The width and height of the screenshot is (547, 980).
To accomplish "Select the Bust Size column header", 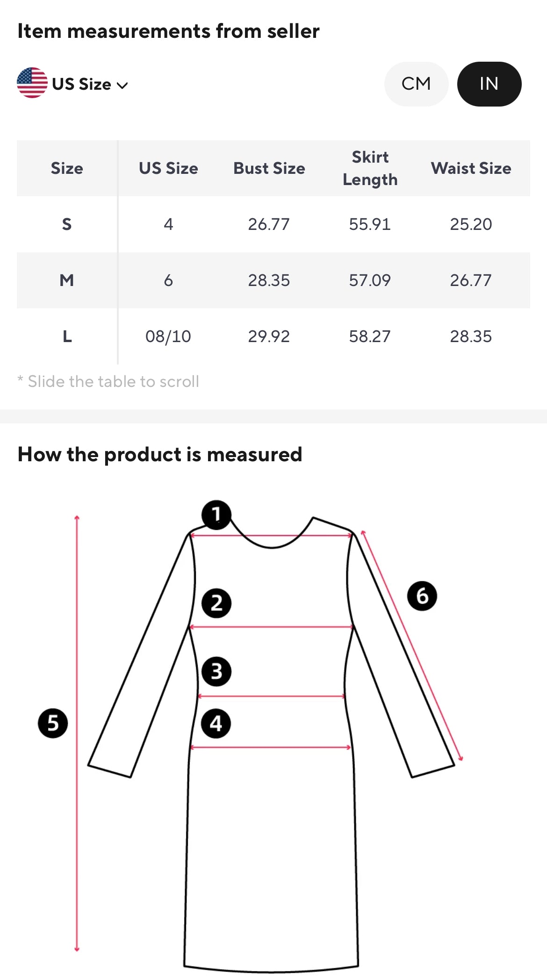I will point(269,168).
